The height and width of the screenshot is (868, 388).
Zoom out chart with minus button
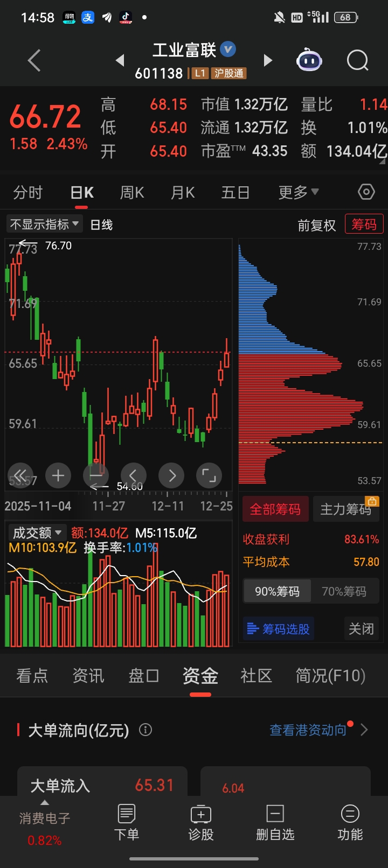[x=96, y=475]
